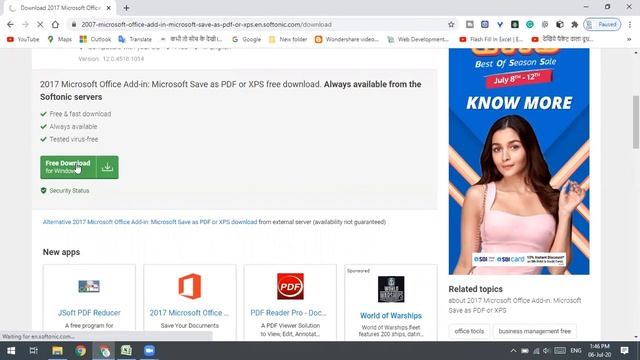The height and width of the screenshot is (360, 640).
Task: Open the Wondershare video bookmark
Action: 347,39
